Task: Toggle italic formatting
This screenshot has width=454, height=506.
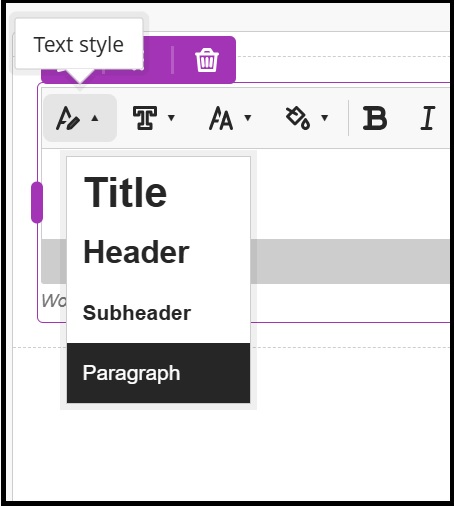Action: (428, 118)
